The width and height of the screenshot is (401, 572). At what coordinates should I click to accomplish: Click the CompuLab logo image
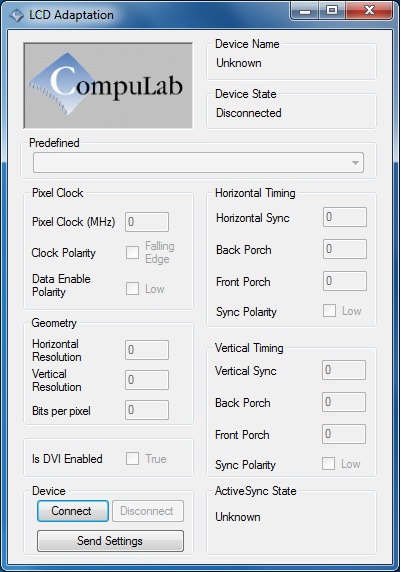pyautogui.click(x=108, y=85)
